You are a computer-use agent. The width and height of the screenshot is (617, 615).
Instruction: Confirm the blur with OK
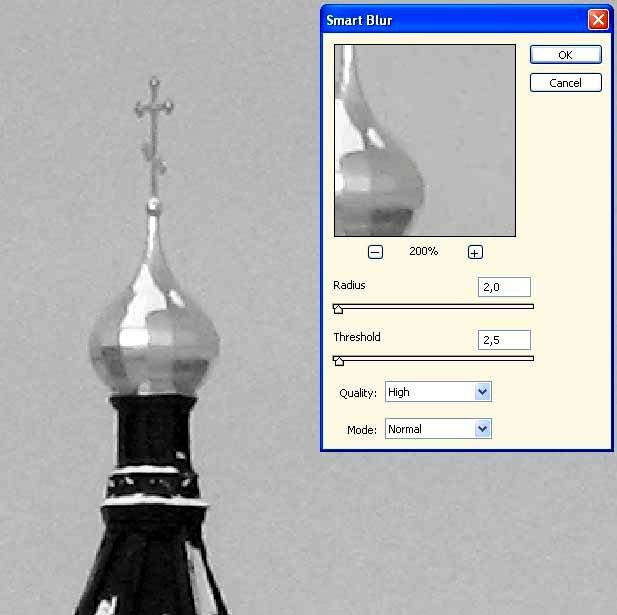[565, 55]
